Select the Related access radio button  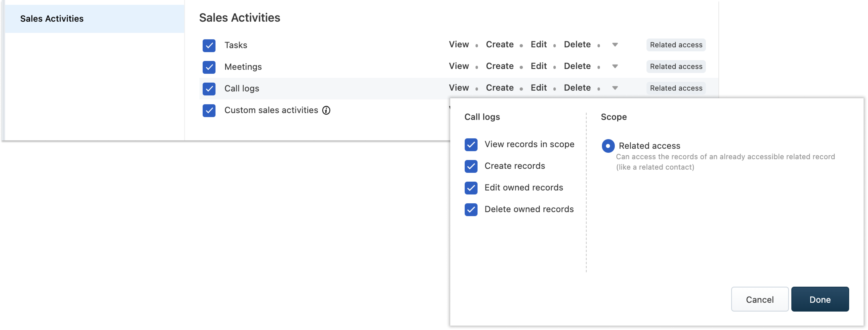tap(608, 146)
